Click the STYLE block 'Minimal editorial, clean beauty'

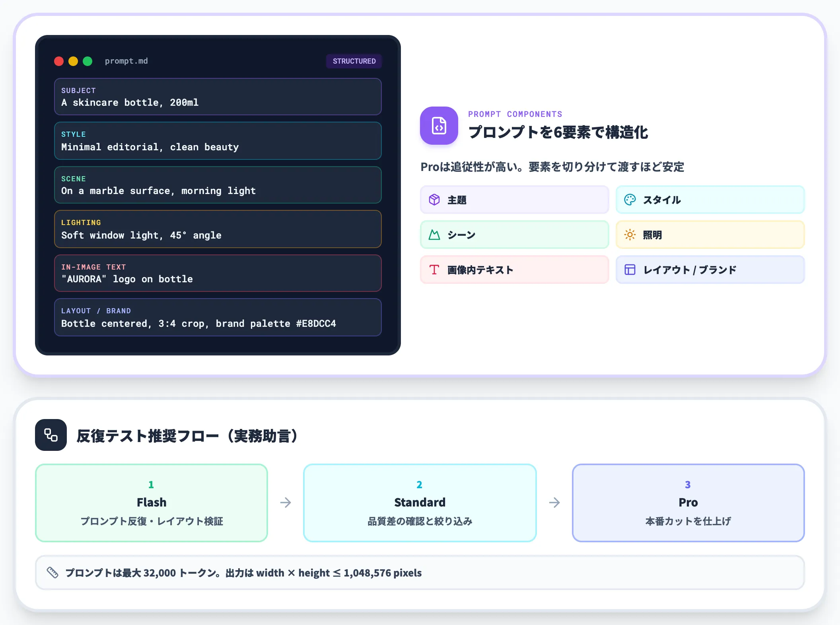pos(218,141)
